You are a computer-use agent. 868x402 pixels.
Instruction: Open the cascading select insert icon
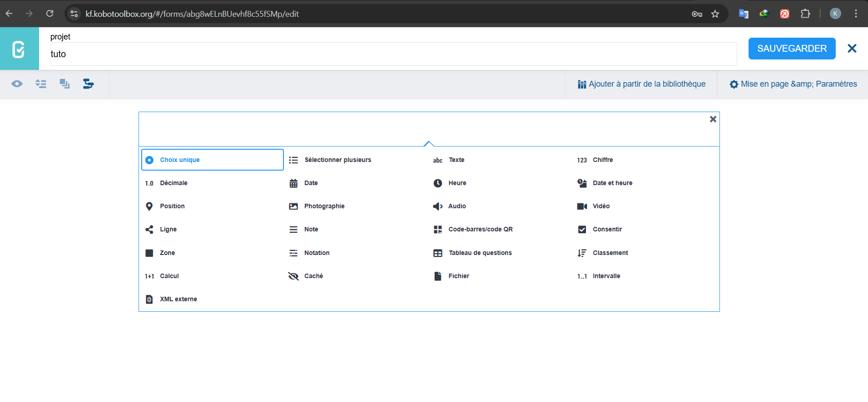pos(88,84)
